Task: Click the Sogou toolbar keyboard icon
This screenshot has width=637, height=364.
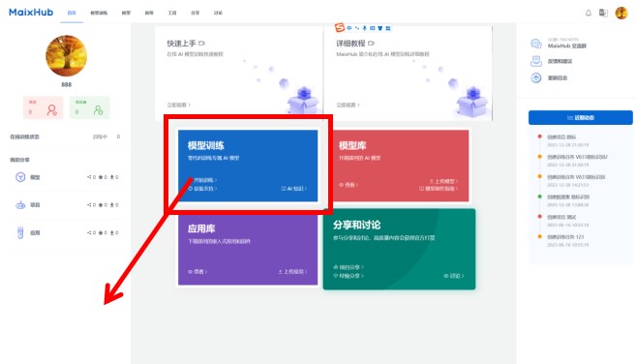Action: click(372, 28)
